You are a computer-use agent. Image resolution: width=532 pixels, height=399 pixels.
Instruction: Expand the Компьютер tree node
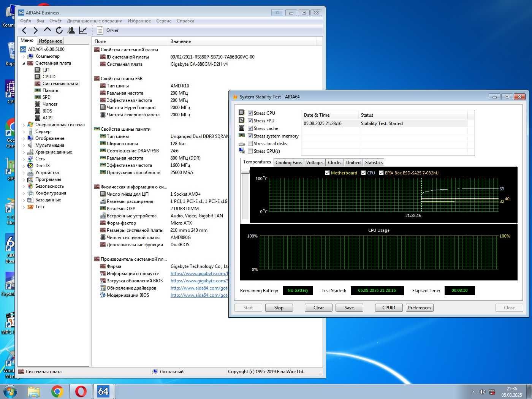tap(24, 57)
